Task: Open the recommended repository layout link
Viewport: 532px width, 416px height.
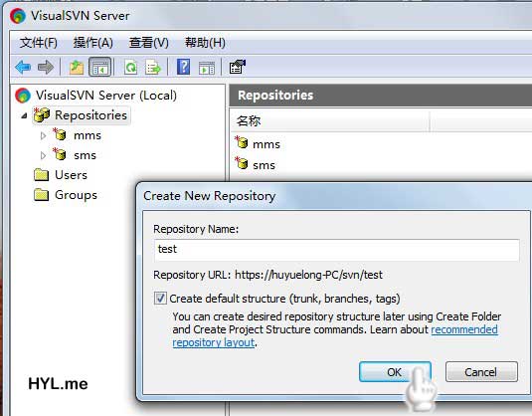Action: [x=464, y=329]
